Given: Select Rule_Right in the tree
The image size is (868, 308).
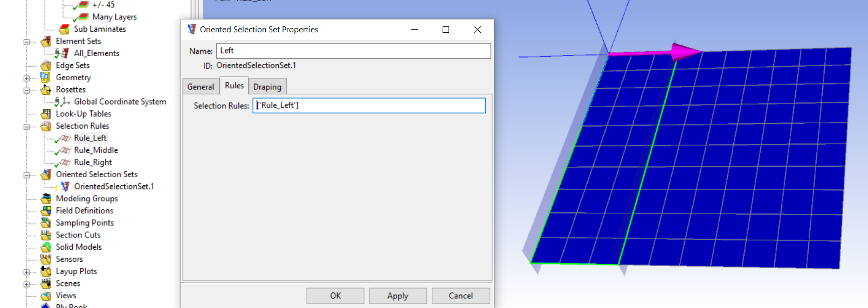Looking at the screenshot, I should click(93, 162).
